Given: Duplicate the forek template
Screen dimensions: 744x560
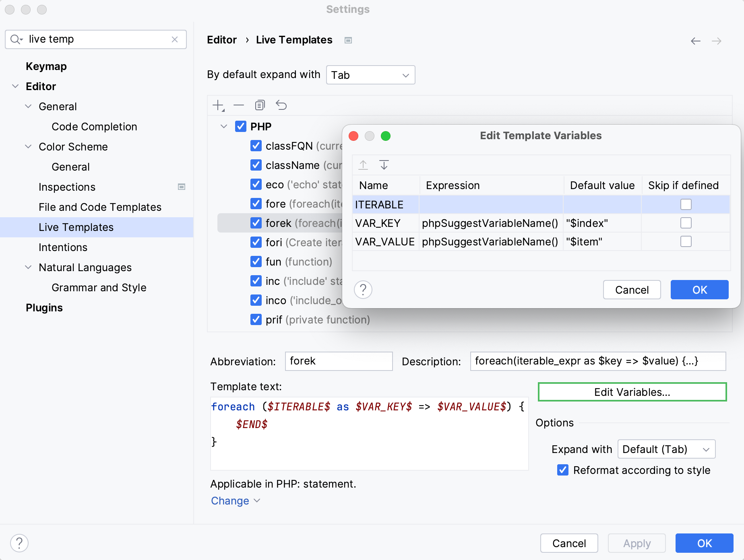Looking at the screenshot, I should pyautogui.click(x=260, y=105).
